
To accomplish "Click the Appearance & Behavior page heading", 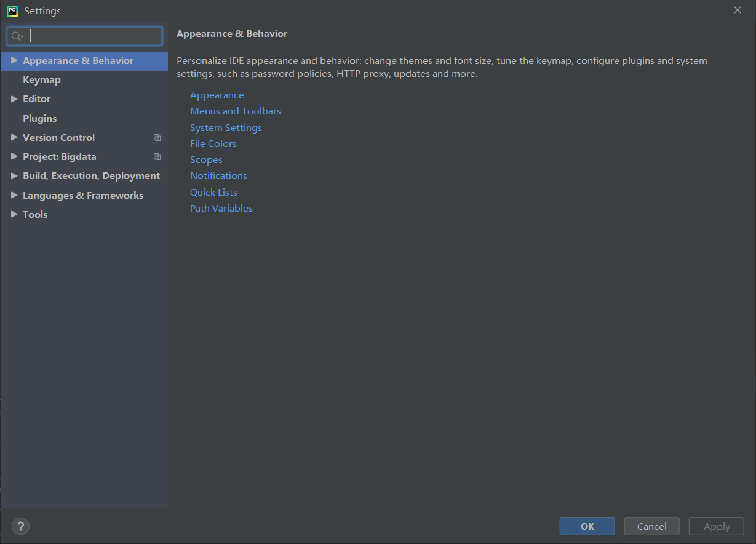I will click(x=232, y=34).
